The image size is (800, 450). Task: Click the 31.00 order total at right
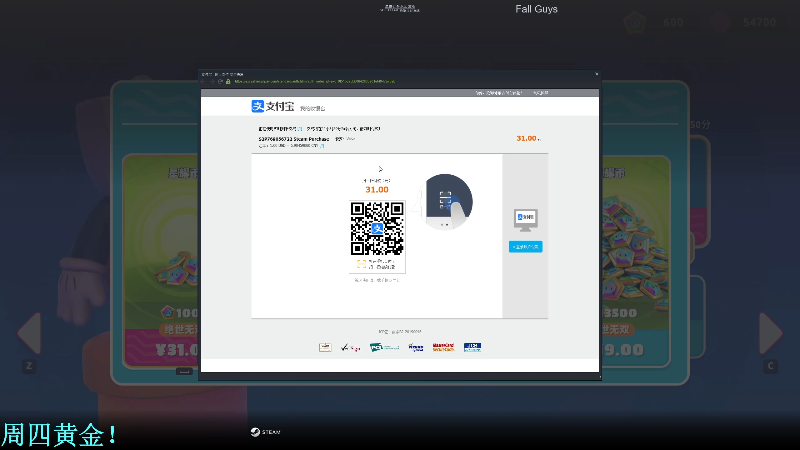[527, 138]
